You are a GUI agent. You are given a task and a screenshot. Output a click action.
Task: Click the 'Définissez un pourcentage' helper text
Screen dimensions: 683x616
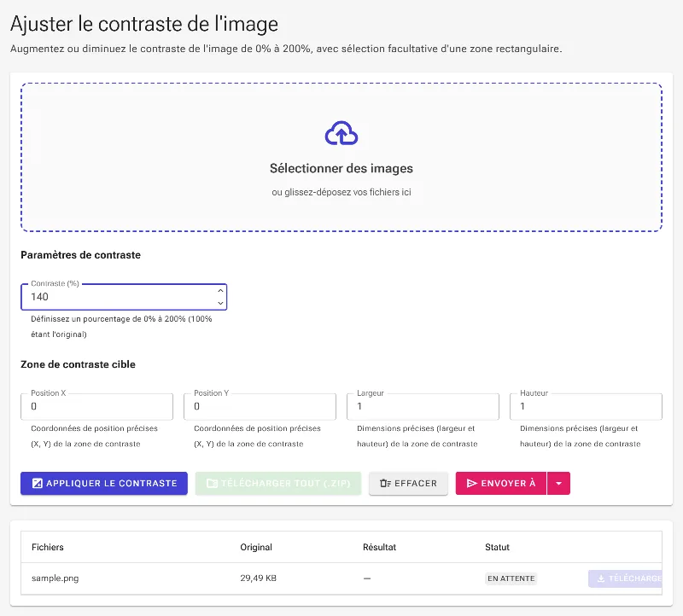pyautogui.click(x=121, y=327)
